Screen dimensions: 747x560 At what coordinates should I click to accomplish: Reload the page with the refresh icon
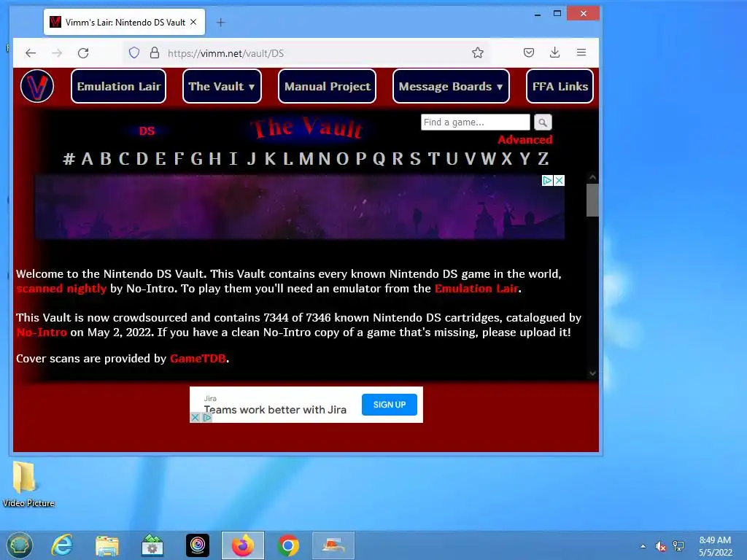[x=83, y=52]
